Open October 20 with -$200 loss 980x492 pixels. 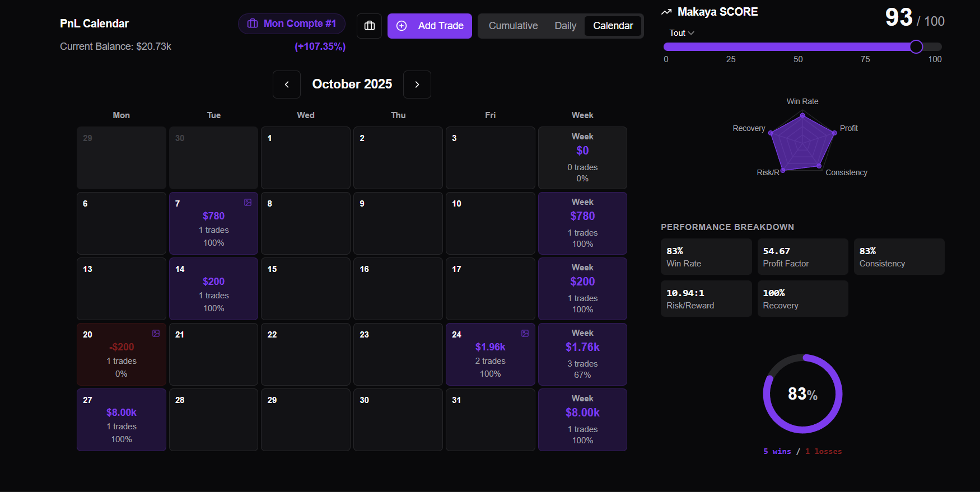[122, 354]
